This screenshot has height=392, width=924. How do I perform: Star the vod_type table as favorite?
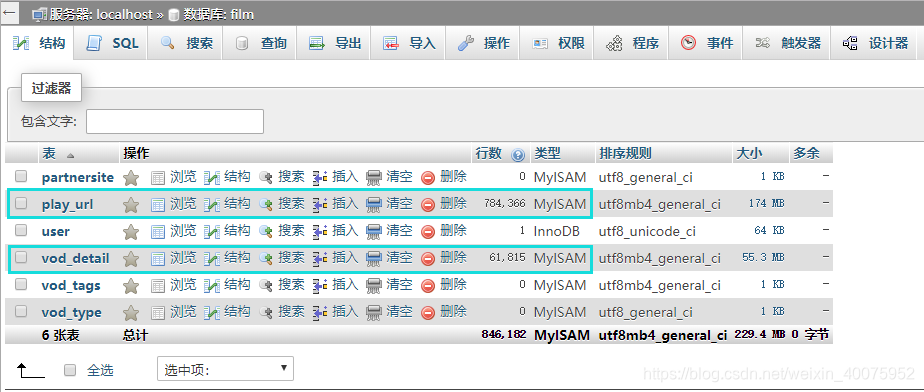[x=130, y=312]
